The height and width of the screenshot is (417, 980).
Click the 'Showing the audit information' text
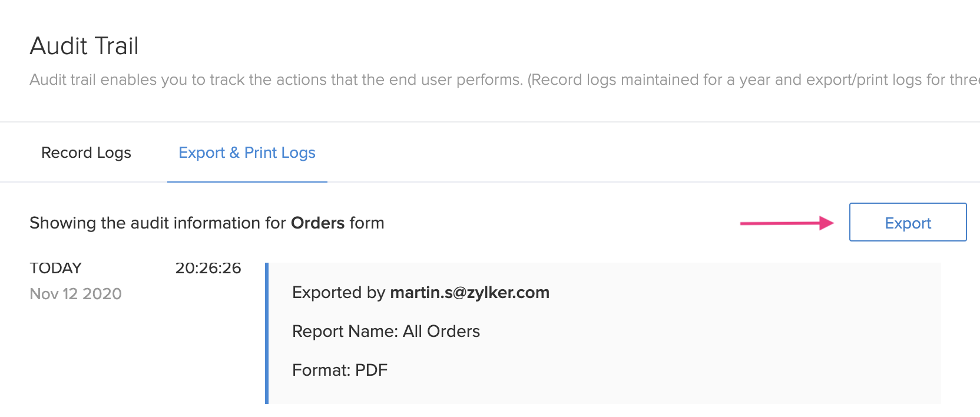pyautogui.click(x=158, y=223)
